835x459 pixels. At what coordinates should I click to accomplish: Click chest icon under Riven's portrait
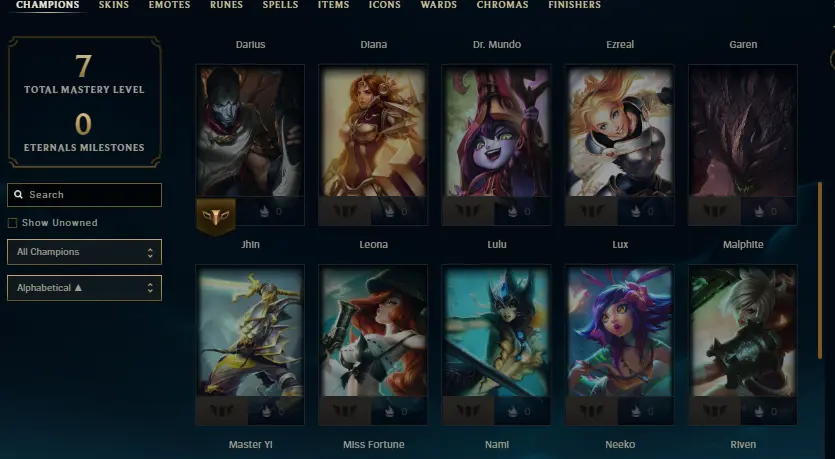[x=759, y=411]
